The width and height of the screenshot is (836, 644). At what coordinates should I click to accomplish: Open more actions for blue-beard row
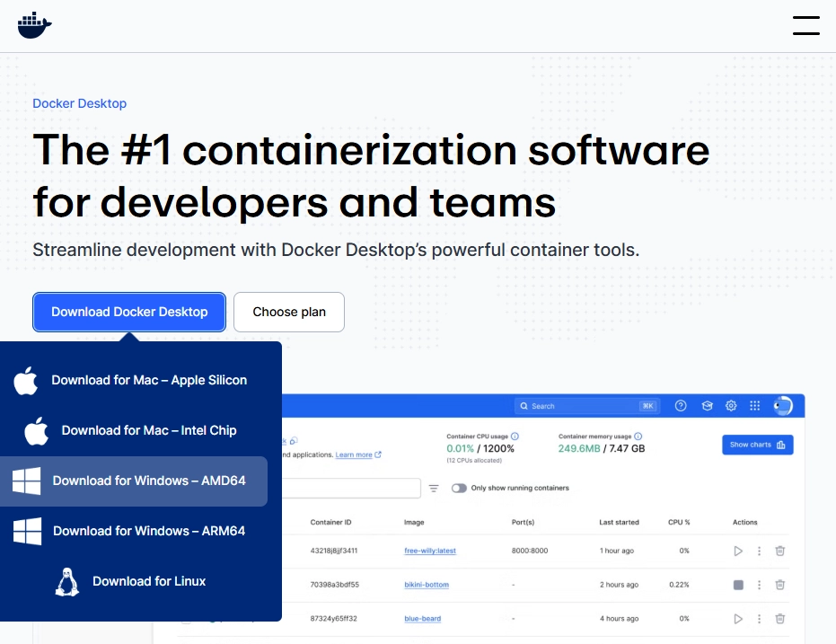(760, 619)
